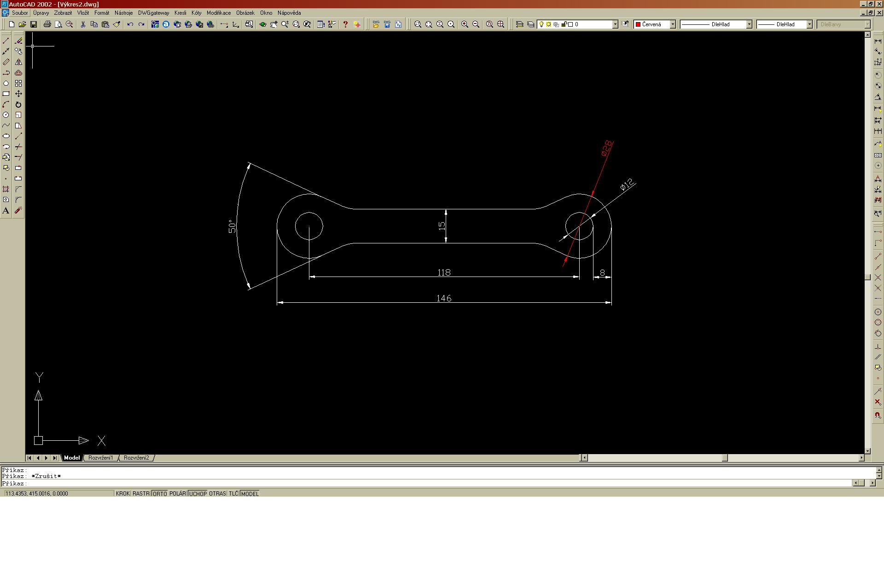Screen dimensions: 884x588
Task: Click the Zoom In magnifier icon
Action: [465, 24]
